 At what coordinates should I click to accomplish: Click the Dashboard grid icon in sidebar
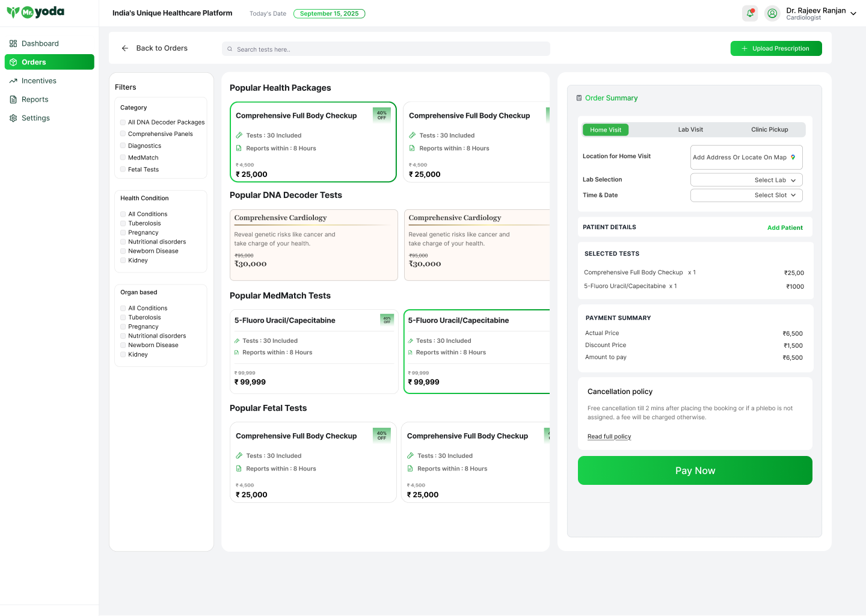tap(13, 43)
